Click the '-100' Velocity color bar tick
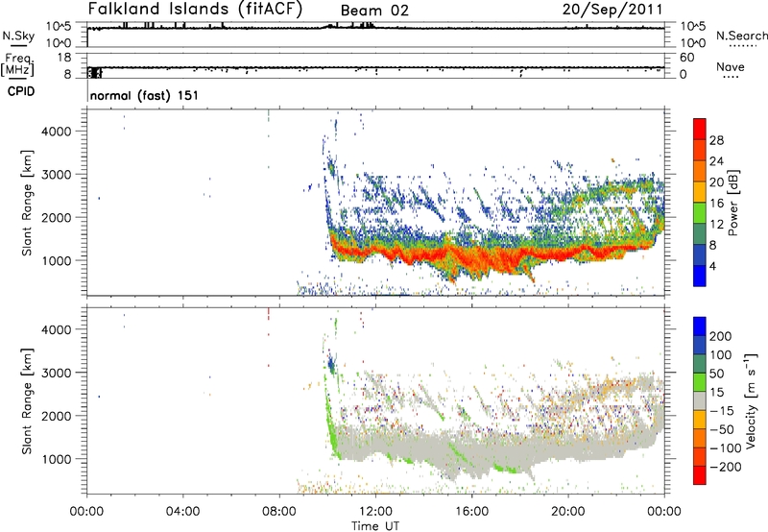 coord(726,448)
